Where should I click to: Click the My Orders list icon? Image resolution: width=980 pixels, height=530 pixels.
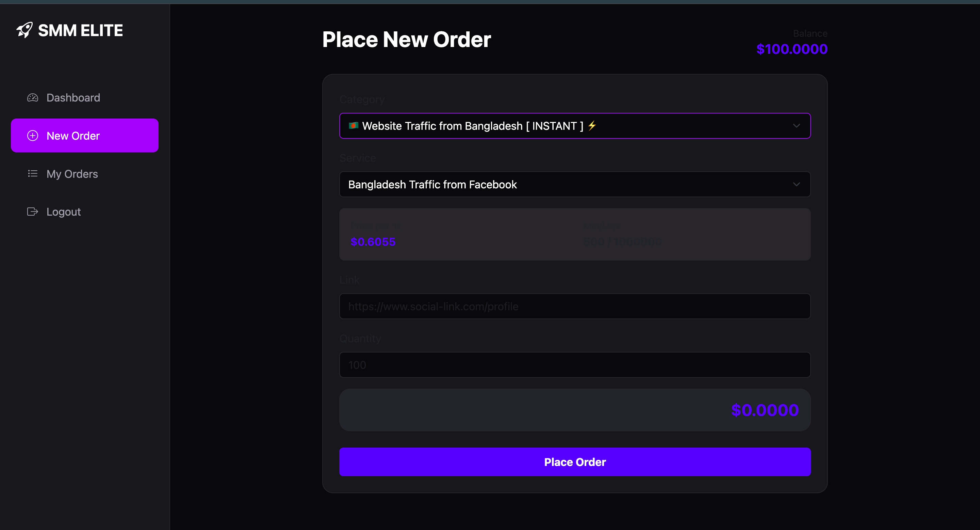click(33, 174)
